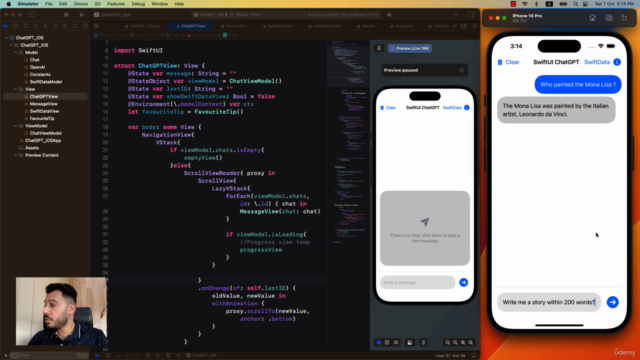Click the selectable preview mode button in canvas
Image resolution: width=640 pixels, height=360 pixels.
point(387,342)
